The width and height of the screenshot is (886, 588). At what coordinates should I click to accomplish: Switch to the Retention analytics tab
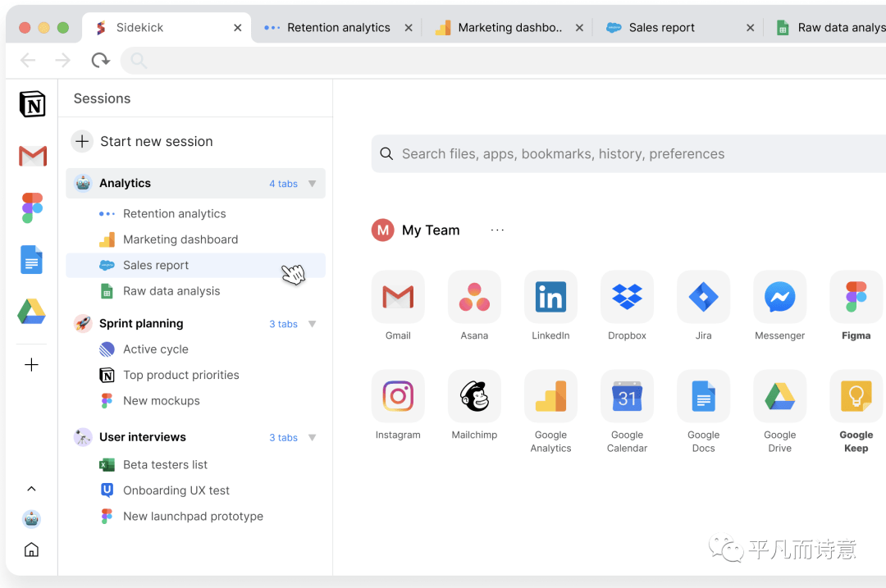coord(337,28)
